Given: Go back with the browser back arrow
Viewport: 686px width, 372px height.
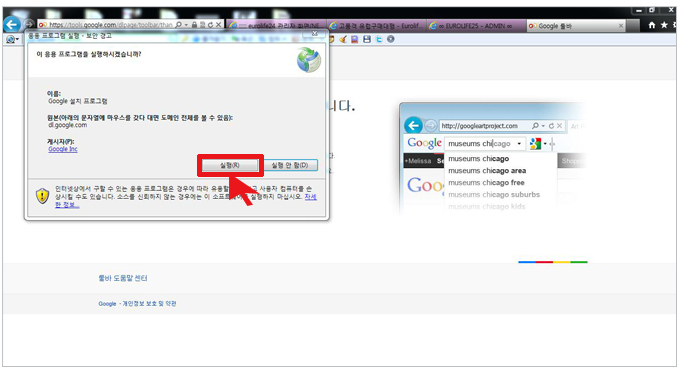Looking at the screenshot, I should click(x=12, y=24).
